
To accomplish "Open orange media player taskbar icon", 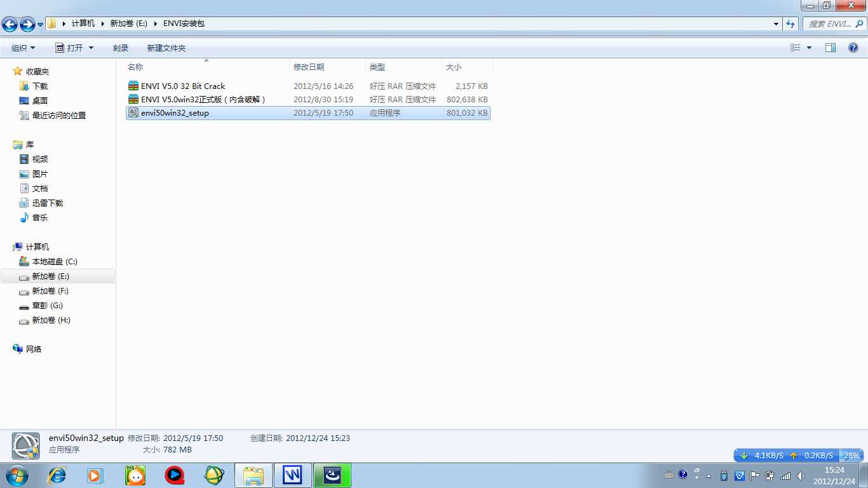I will click(x=95, y=475).
